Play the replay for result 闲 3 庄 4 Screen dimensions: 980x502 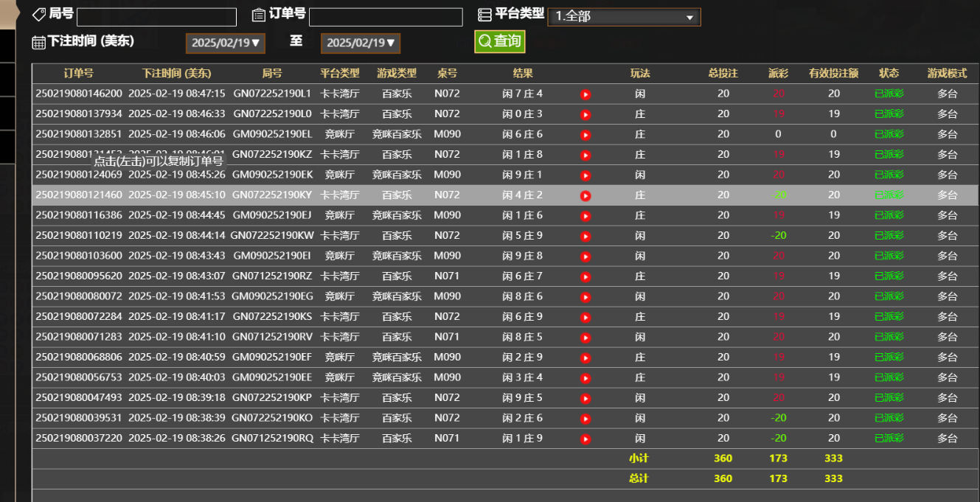pyautogui.click(x=585, y=377)
